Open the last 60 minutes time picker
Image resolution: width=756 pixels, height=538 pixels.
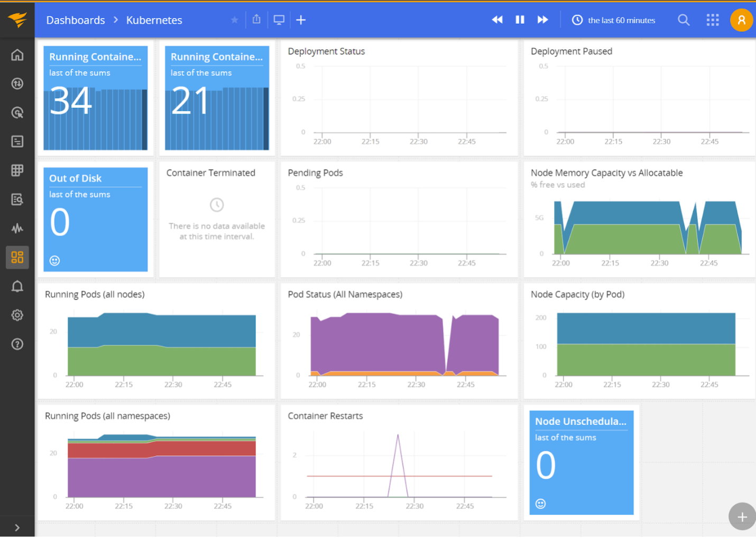614,20
